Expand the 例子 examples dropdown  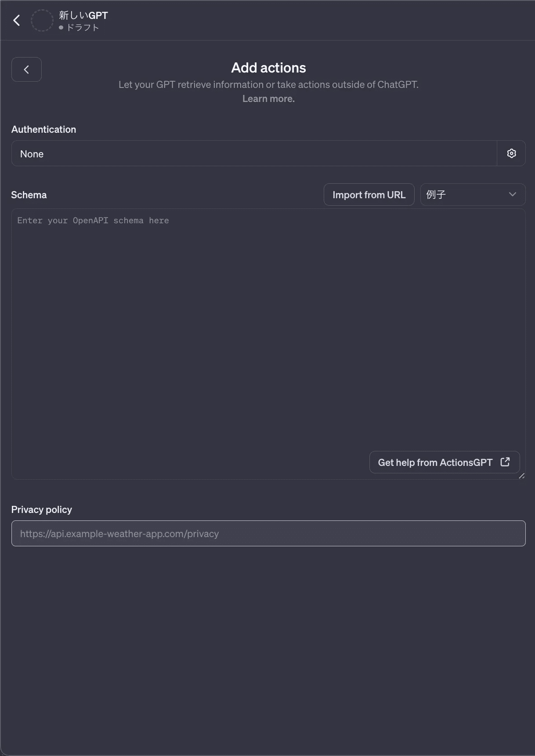472,195
